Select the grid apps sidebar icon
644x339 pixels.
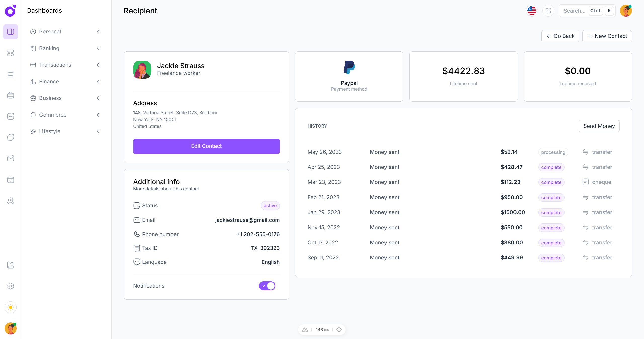(11, 53)
